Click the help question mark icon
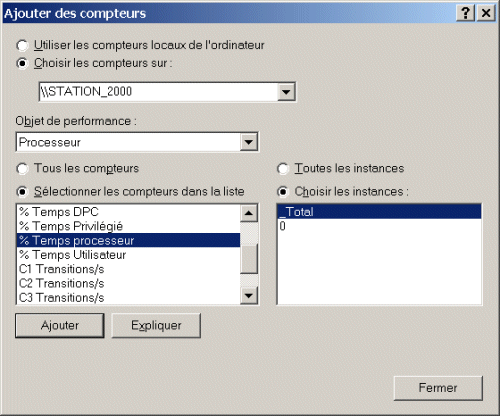This screenshot has width=500, height=416. pos(465,13)
